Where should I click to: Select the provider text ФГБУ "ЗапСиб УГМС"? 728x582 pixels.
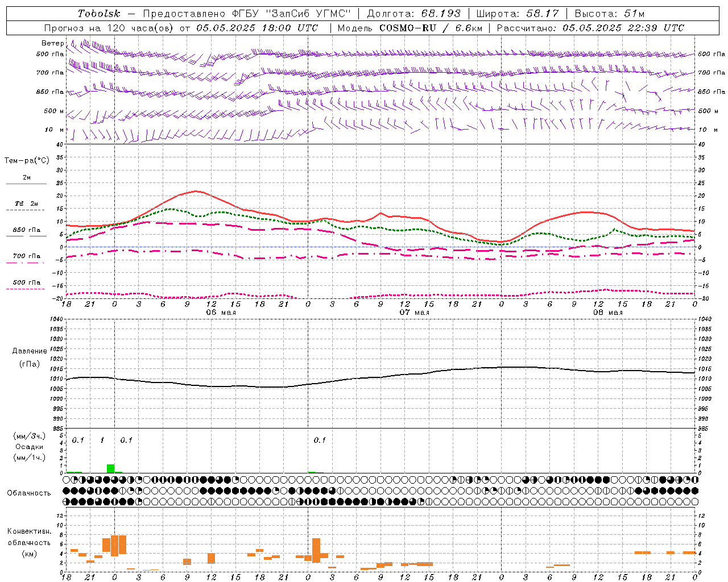291,14
